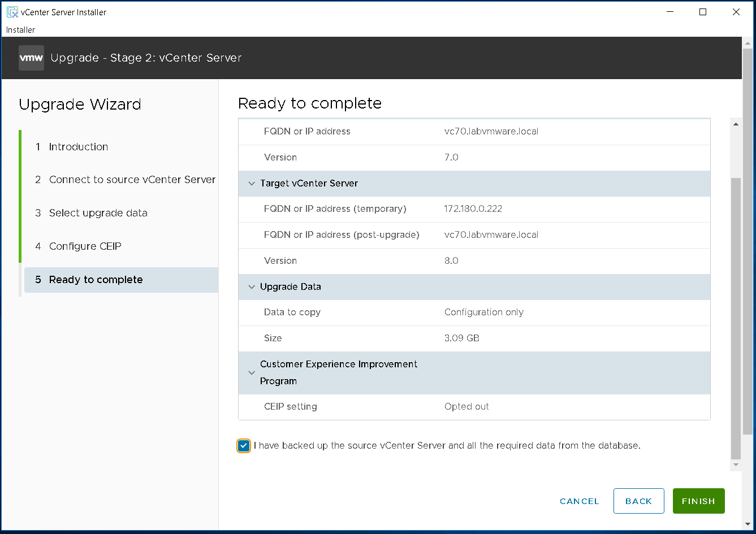Click the Size value 3.09 GB
This screenshot has height=534, width=756.
(462, 338)
